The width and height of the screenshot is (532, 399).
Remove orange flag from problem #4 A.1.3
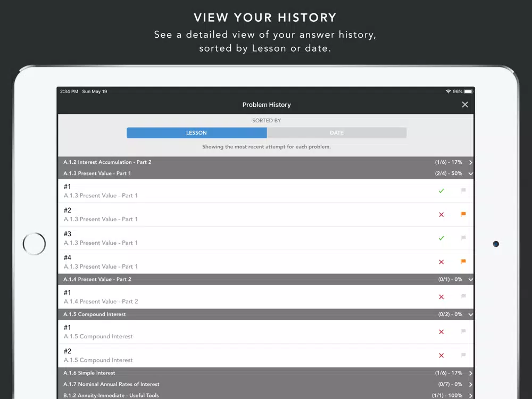[463, 262]
